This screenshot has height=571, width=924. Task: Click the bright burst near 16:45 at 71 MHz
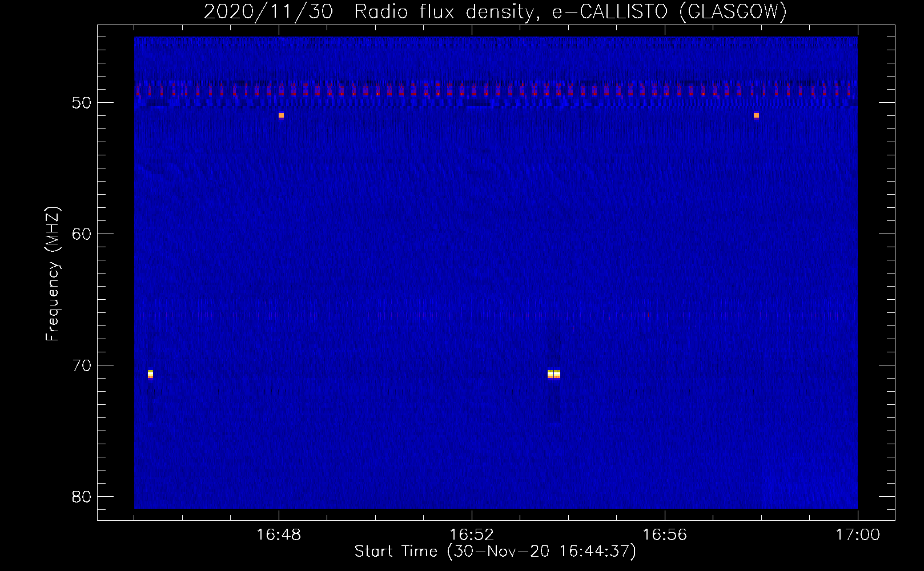pos(150,374)
